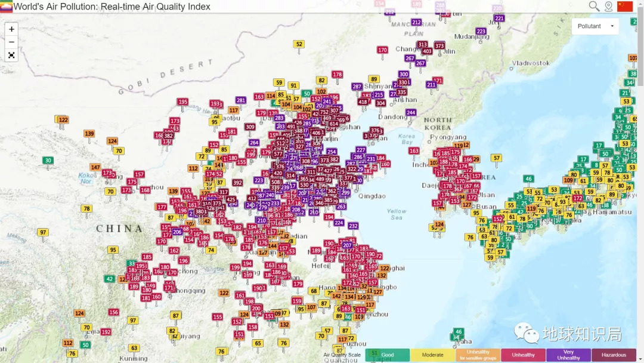Zoom out with the minus button

pos(11,42)
